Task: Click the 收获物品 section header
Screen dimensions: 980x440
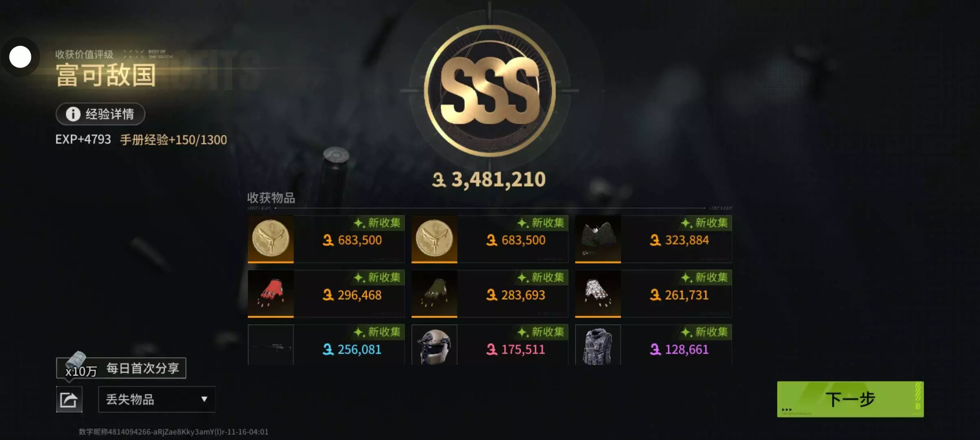Action: tap(271, 198)
